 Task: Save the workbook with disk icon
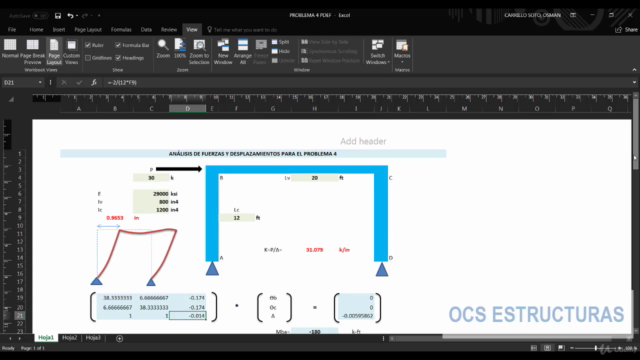[x=58, y=16]
